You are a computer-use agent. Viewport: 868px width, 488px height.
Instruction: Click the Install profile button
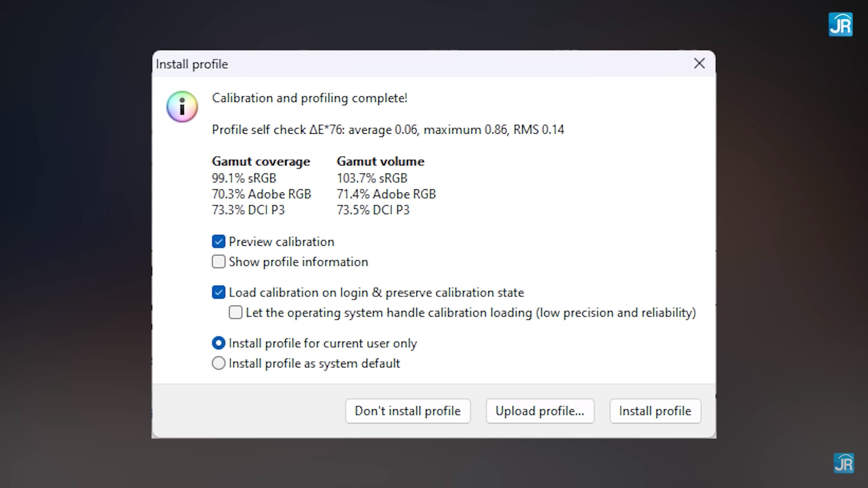coord(655,411)
